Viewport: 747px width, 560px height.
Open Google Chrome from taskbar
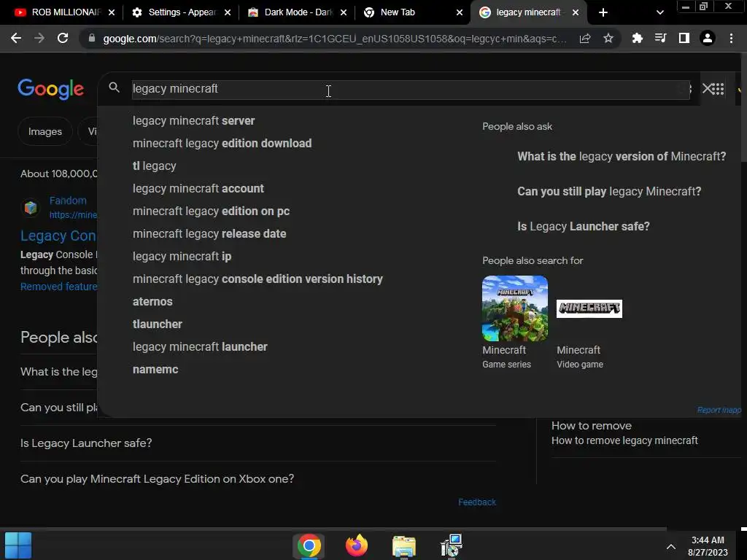[309, 545]
